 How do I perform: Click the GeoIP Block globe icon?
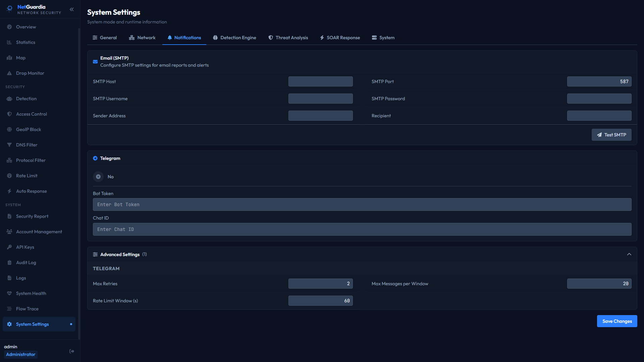(x=9, y=129)
